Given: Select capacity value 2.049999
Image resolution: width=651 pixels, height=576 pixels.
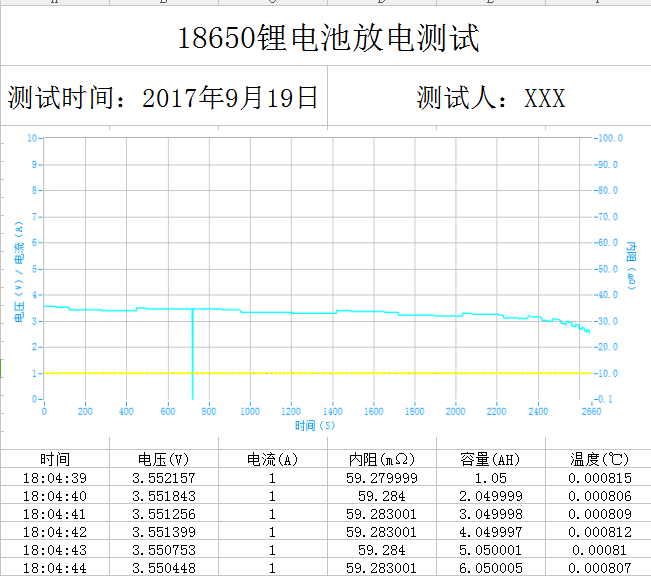Looking at the screenshot, I should [x=490, y=495].
